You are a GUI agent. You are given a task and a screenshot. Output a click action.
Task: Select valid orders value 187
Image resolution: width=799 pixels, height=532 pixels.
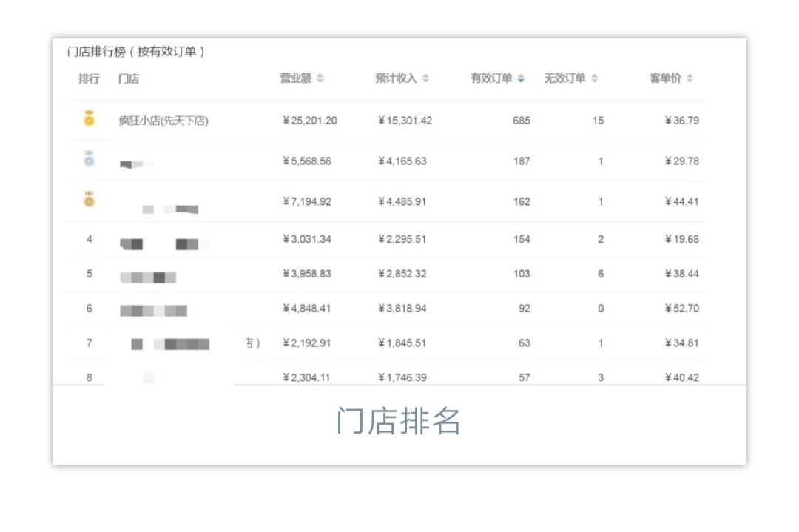click(522, 161)
